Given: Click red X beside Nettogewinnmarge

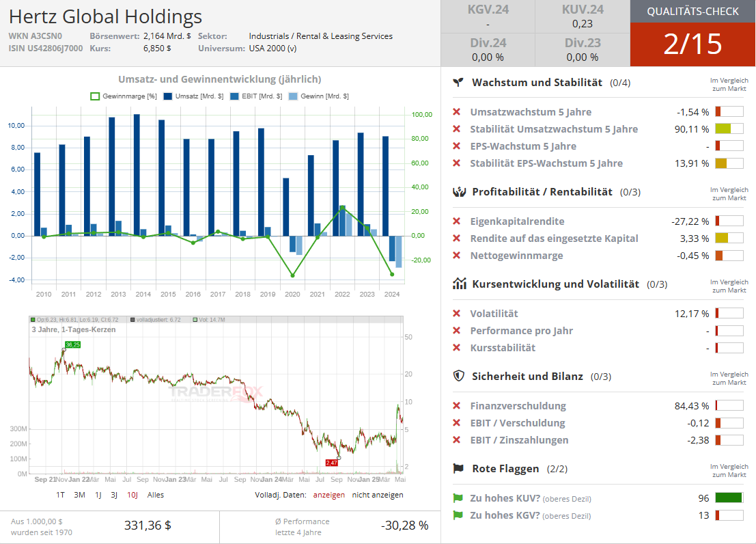Looking at the screenshot, I should [x=457, y=256].
